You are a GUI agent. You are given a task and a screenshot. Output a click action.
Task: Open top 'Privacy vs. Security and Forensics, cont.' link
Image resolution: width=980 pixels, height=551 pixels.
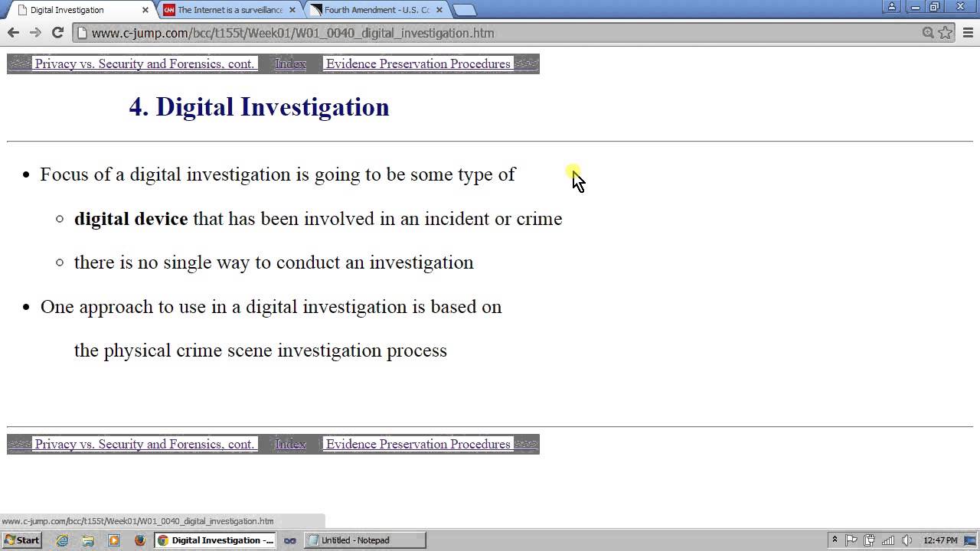(144, 64)
